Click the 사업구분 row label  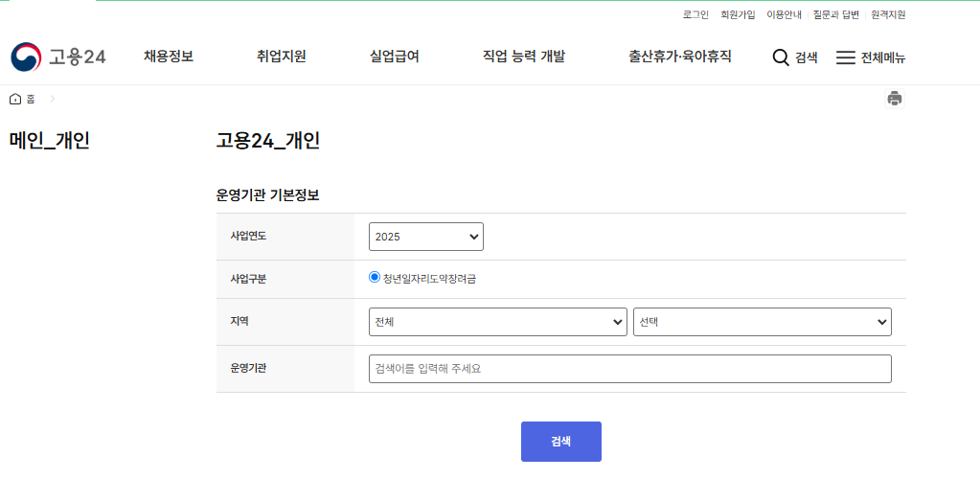(248, 279)
